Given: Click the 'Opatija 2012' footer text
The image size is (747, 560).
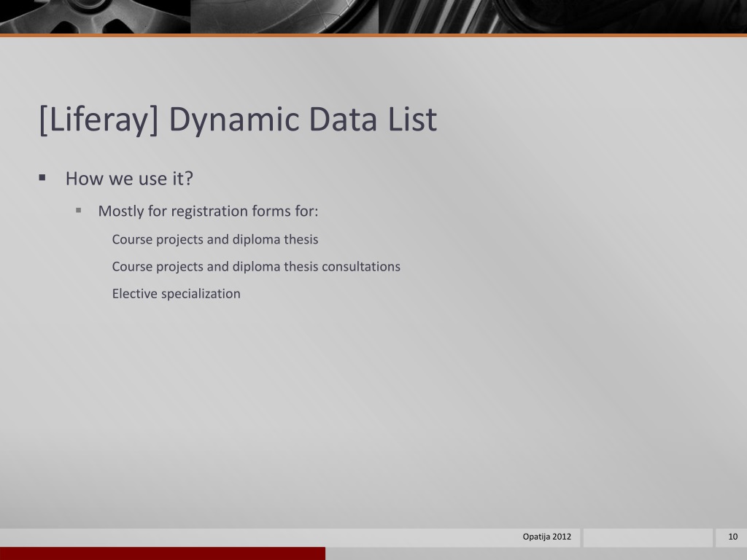Looking at the screenshot, I should pos(547,537).
